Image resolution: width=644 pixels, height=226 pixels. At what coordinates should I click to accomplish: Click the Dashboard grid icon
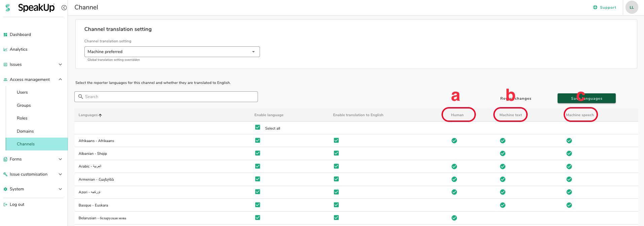click(5, 35)
